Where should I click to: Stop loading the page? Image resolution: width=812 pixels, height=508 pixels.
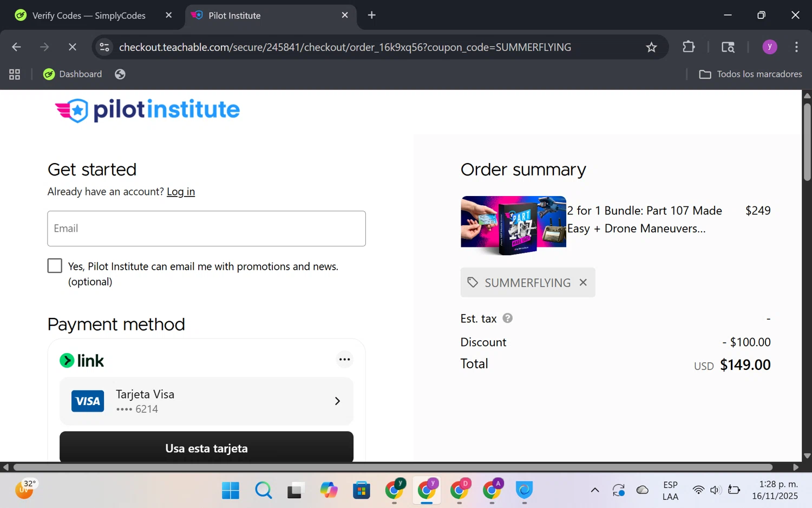pyautogui.click(x=72, y=47)
